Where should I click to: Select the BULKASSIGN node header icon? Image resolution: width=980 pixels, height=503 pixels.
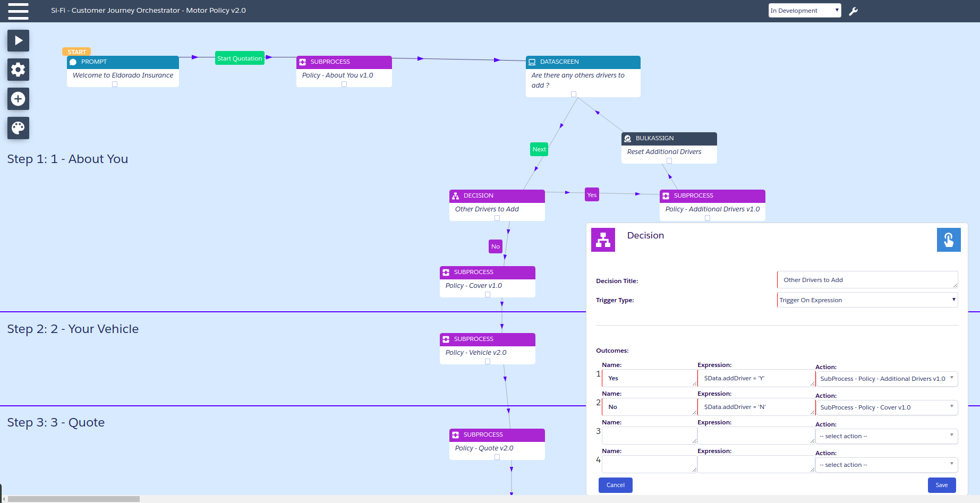(628, 138)
